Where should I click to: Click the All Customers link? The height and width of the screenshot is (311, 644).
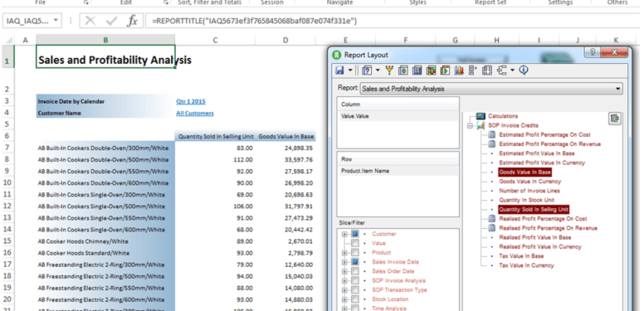(x=195, y=114)
